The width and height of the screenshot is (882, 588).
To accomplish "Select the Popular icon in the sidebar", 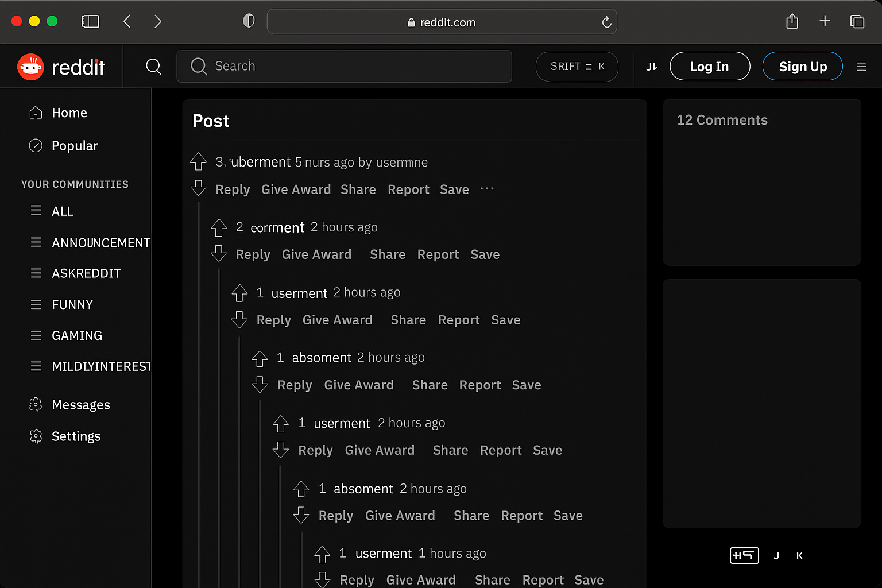I will 36,145.
